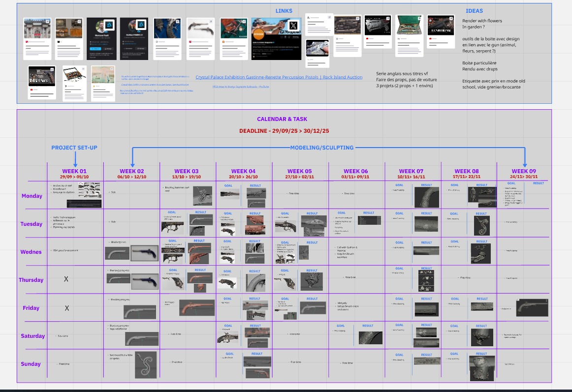Open the Crystal Palace Exhibition Rock Island Auction link
Image resolution: width=572 pixels, height=392 pixels.
(x=279, y=77)
